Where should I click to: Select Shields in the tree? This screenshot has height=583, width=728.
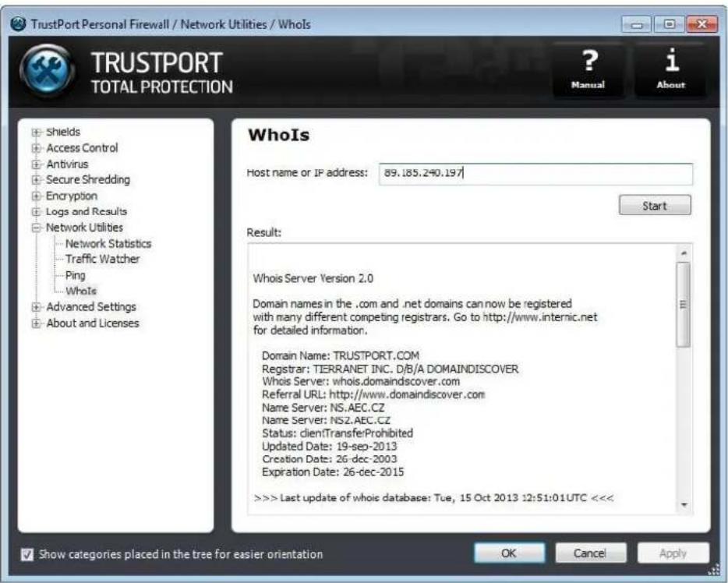(63, 132)
